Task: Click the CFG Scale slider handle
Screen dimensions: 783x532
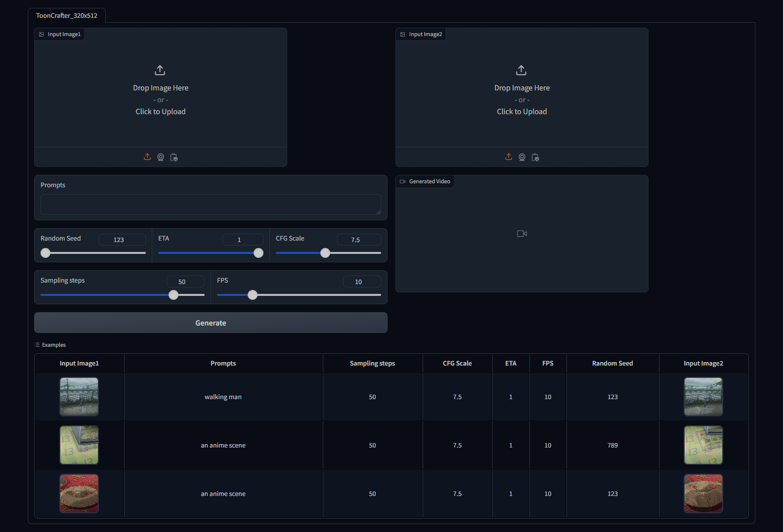Action: [x=325, y=253]
